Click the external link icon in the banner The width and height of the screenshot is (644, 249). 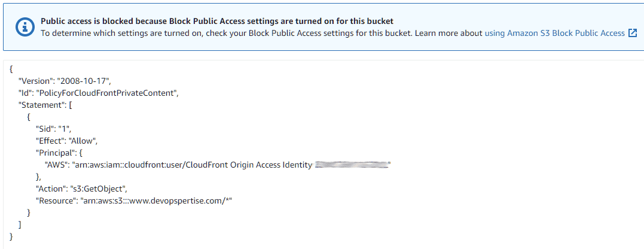click(x=633, y=34)
